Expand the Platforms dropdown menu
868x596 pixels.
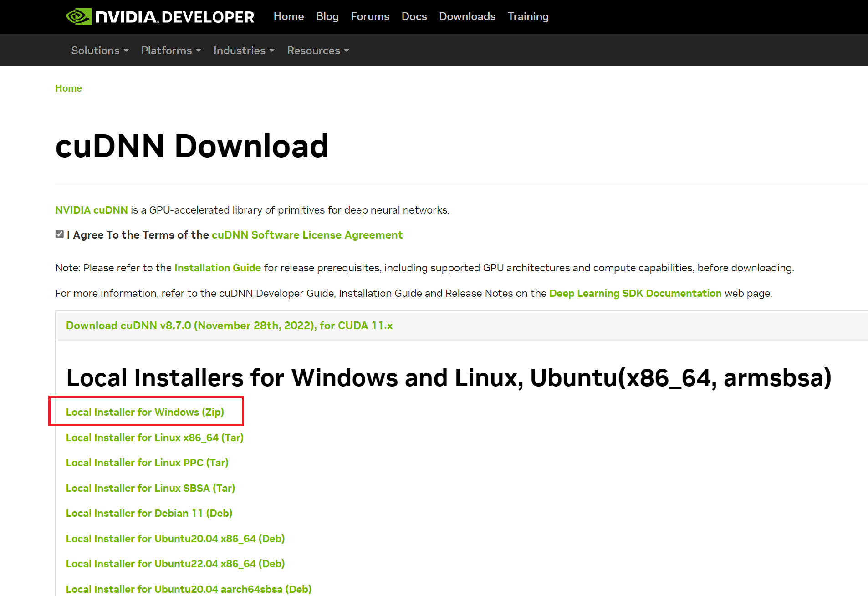tap(171, 50)
